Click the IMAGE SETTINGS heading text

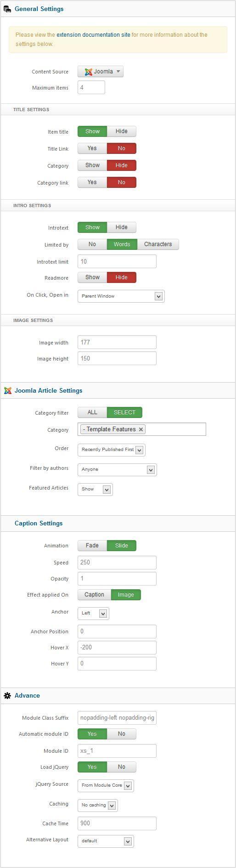33,320
